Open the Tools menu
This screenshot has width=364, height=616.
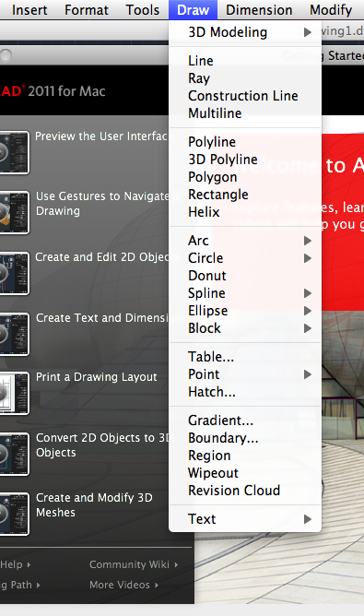[x=143, y=10]
